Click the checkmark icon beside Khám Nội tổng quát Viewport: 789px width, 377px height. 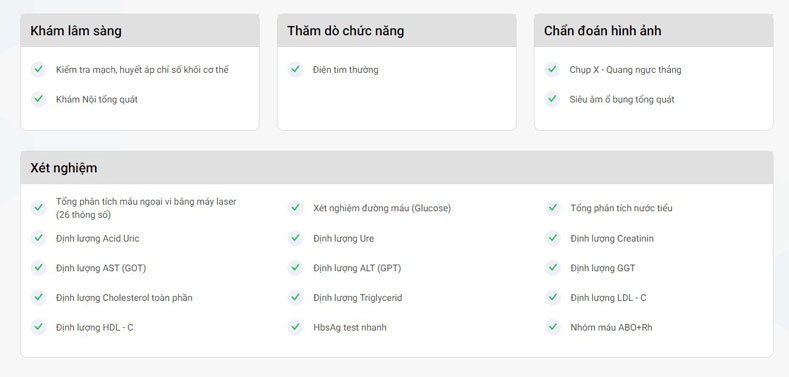(38, 99)
